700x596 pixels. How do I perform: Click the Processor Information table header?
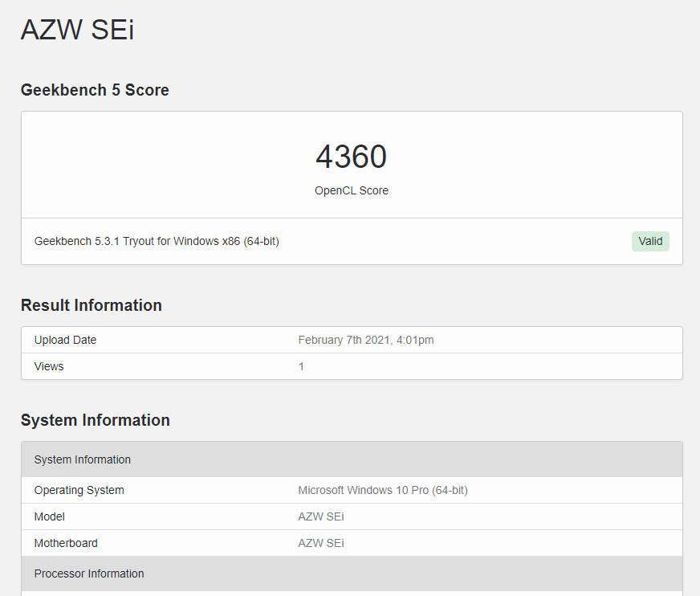coord(352,574)
